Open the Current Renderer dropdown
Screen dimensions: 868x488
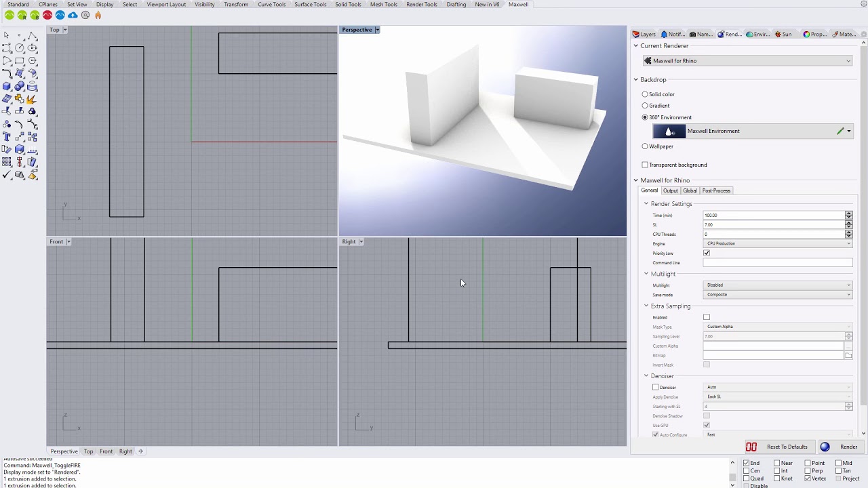[x=747, y=61]
